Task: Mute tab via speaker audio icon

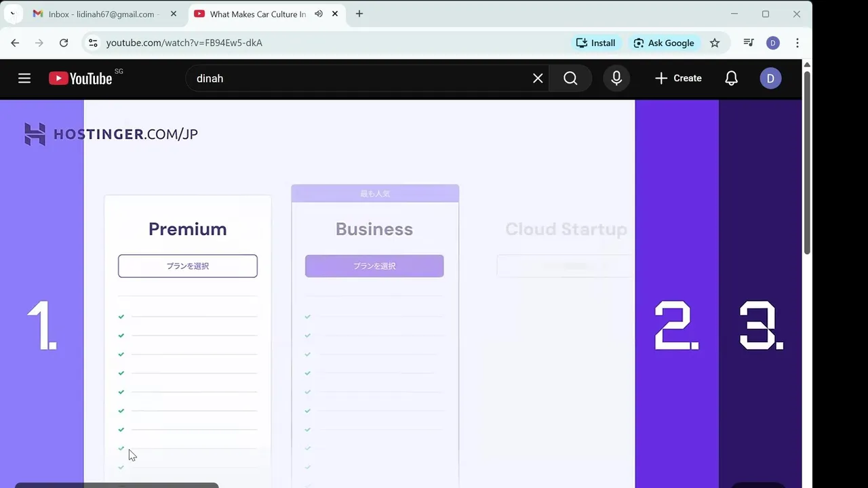Action: 319,14
